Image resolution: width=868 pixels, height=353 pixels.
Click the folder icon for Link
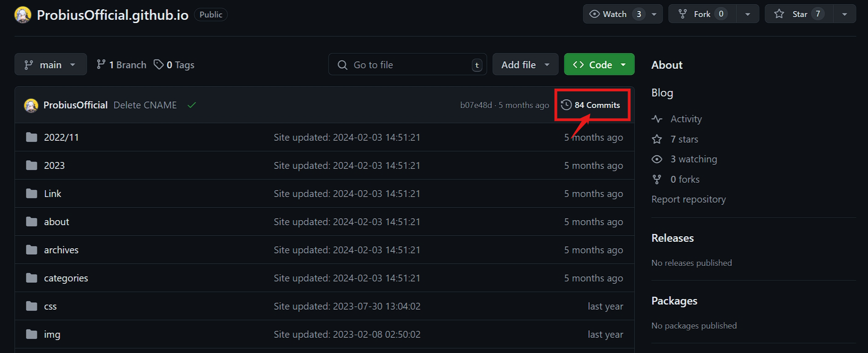tap(31, 193)
